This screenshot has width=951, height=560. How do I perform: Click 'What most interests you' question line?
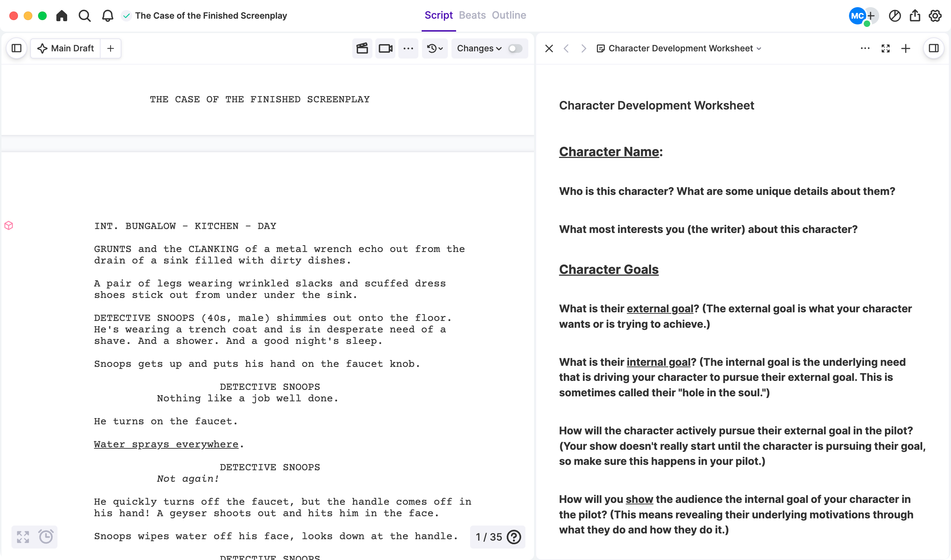coord(708,229)
